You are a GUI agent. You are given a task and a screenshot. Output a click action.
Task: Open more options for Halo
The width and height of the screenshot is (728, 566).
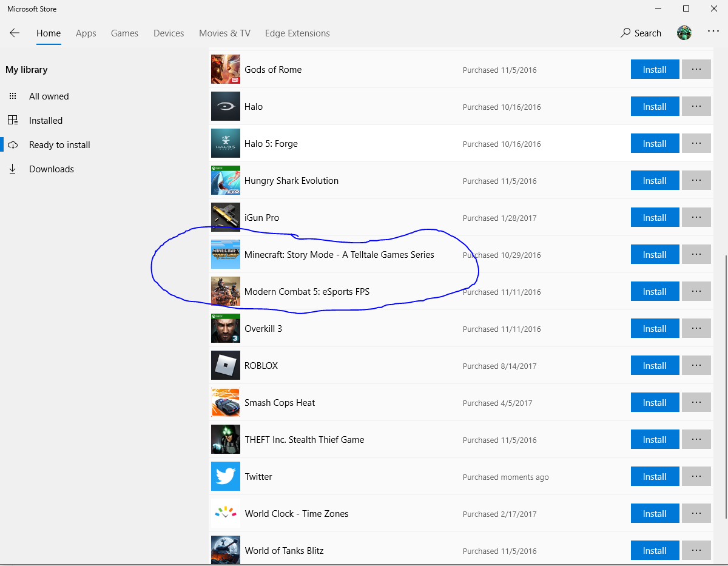[x=696, y=107]
